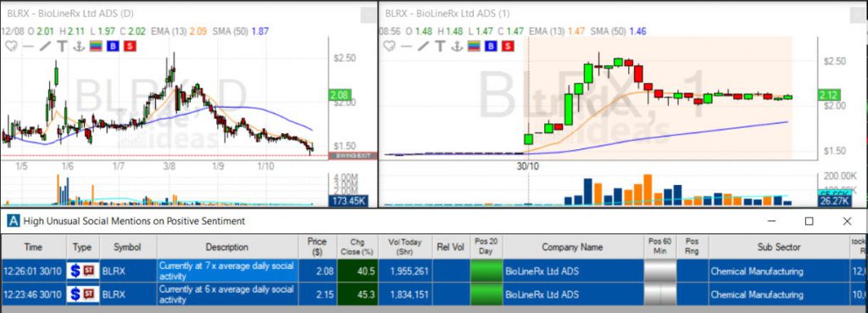Click Chemical Manufacturing in first row
The width and height of the screenshot is (868, 313).
point(757,271)
